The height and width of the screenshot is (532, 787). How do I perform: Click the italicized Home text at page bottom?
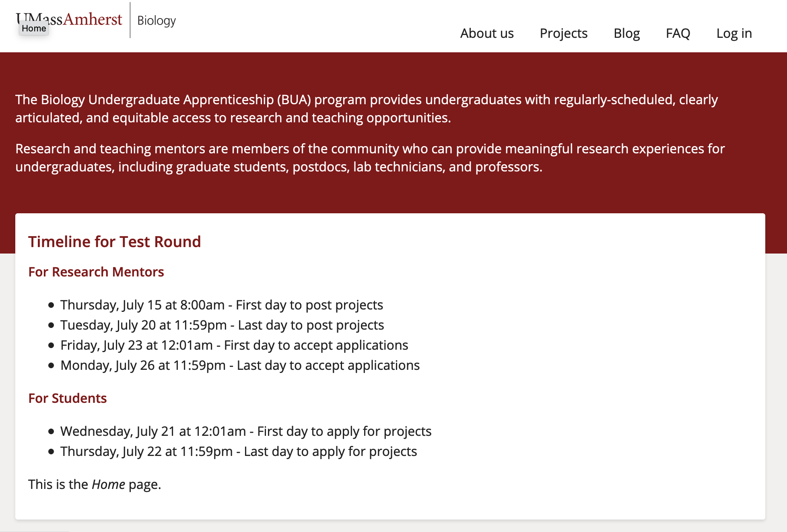[108, 484]
